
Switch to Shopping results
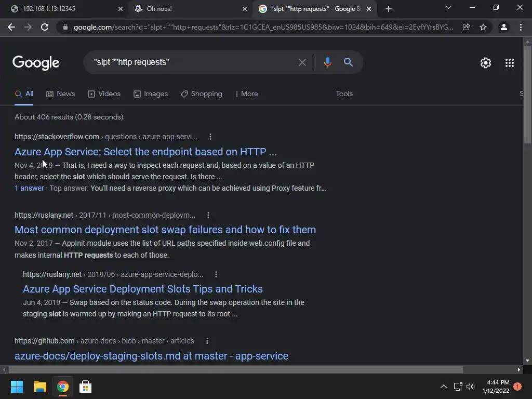point(202,94)
